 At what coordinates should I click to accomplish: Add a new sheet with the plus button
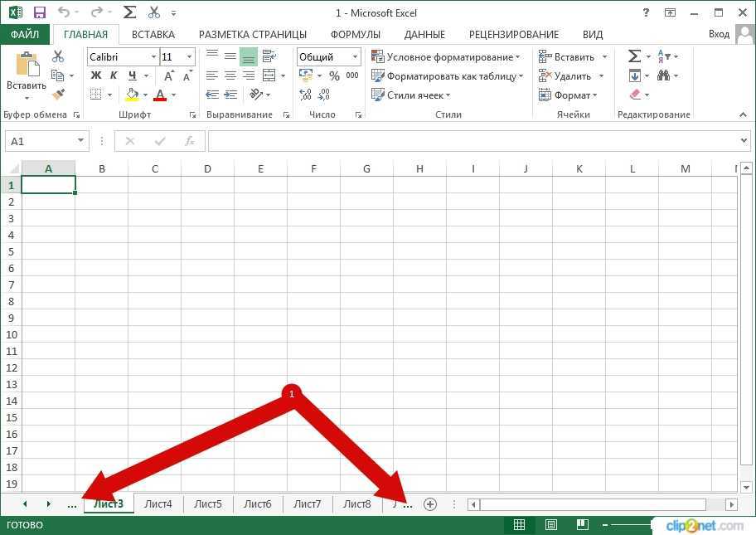[430, 504]
